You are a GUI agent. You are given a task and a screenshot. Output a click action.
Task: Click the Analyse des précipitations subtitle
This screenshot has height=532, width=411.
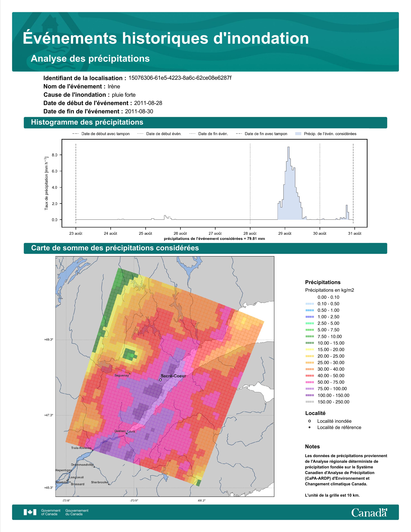[90, 59]
